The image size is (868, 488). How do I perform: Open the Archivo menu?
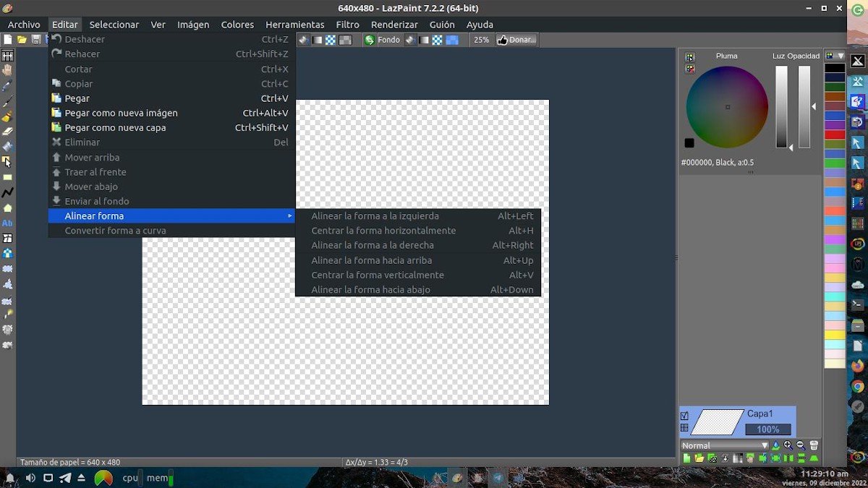(x=24, y=25)
